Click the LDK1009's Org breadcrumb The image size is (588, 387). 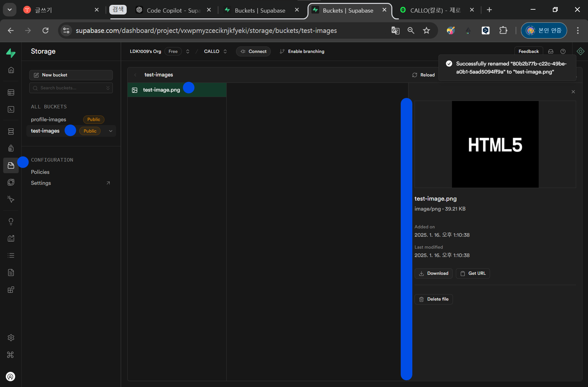point(145,51)
